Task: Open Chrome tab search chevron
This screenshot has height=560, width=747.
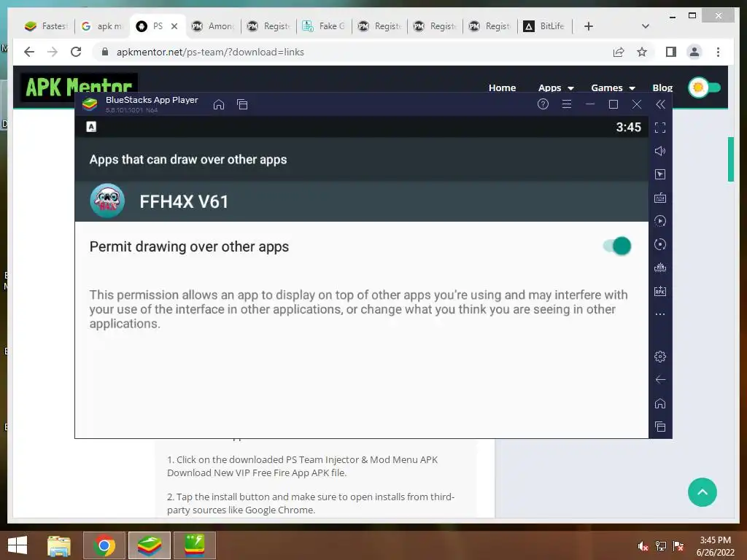Action: click(x=646, y=26)
